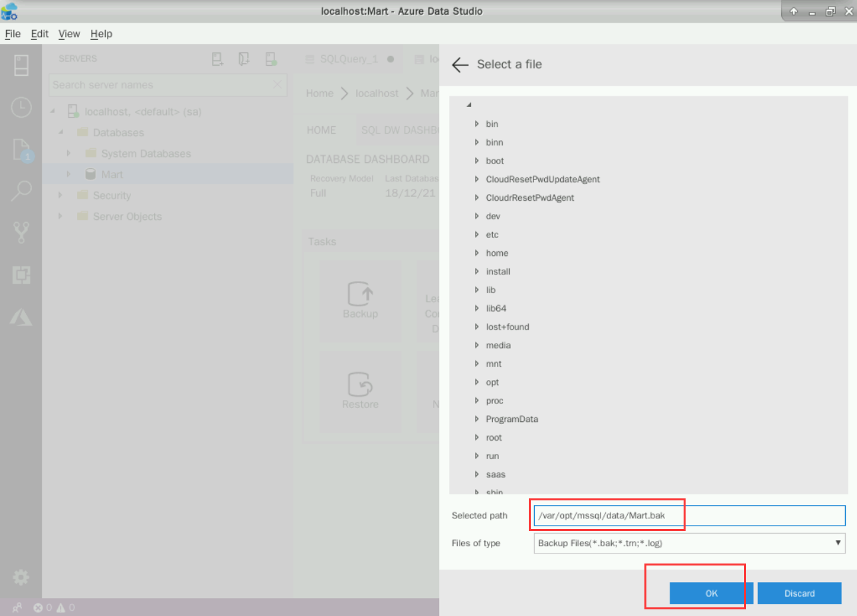
Task: Open the Help menu
Action: pyautogui.click(x=101, y=34)
